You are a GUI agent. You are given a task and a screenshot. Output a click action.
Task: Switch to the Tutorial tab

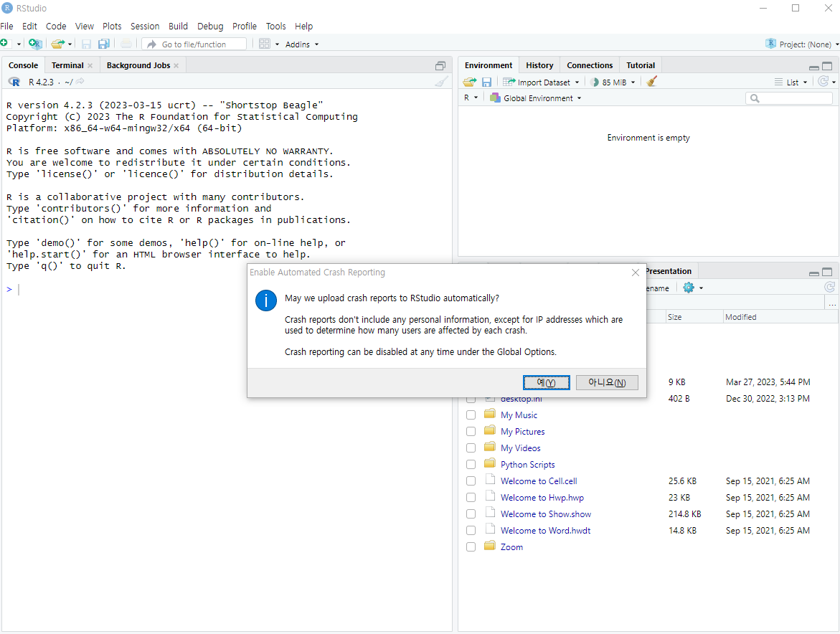[641, 65]
